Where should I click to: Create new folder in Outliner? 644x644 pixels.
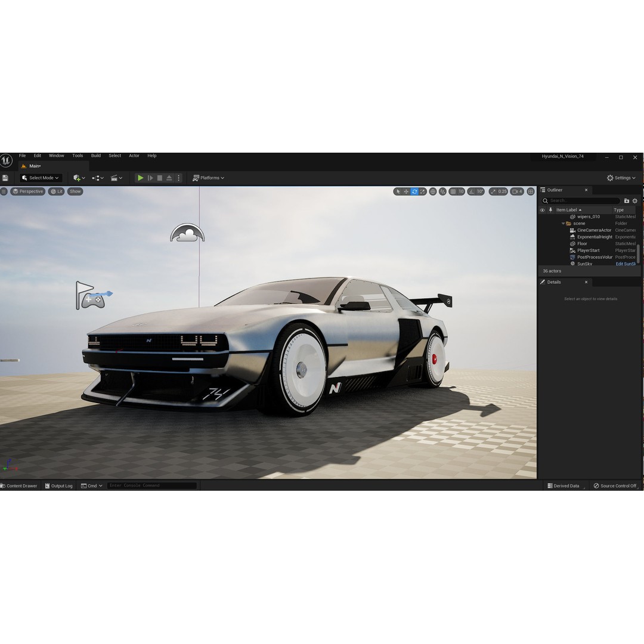626,201
